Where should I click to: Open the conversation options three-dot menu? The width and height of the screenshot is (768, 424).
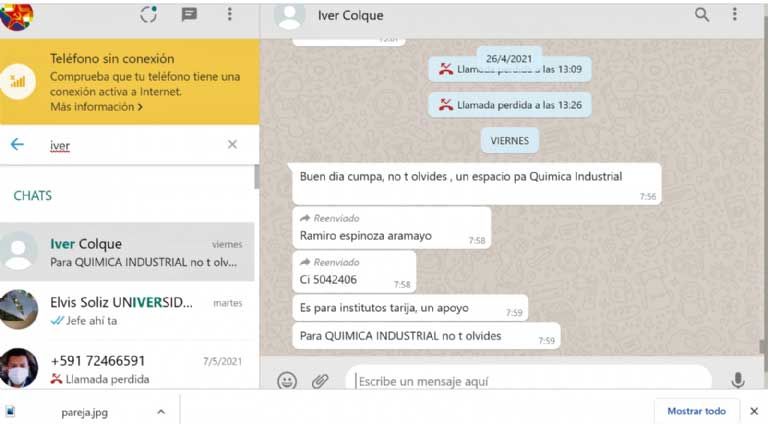click(735, 15)
